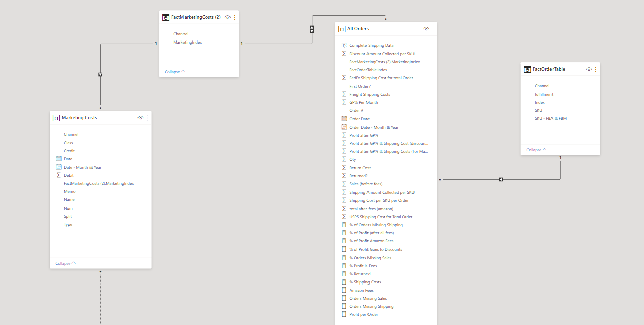
Task: Click the measure icon beside % Shipping Costs
Action: [x=344, y=282]
